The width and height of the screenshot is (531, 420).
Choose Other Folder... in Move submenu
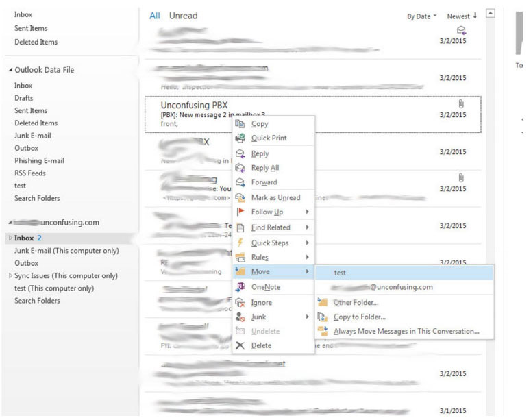[404, 302]
